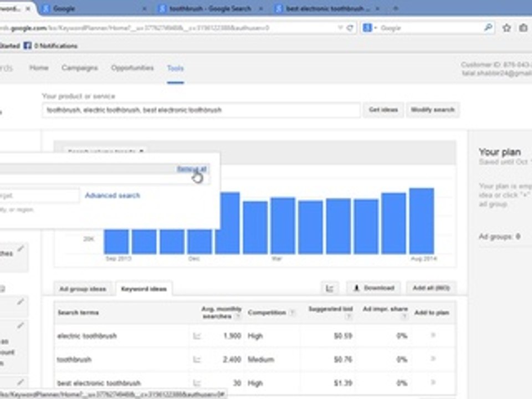532x399 pixels.
Task: Click the magnifier icon in browser search box
Action: click(488, 28)
